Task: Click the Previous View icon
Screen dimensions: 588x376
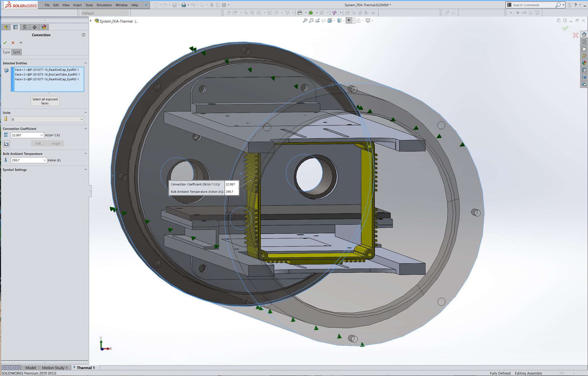Action: click(x=317, y=21)
